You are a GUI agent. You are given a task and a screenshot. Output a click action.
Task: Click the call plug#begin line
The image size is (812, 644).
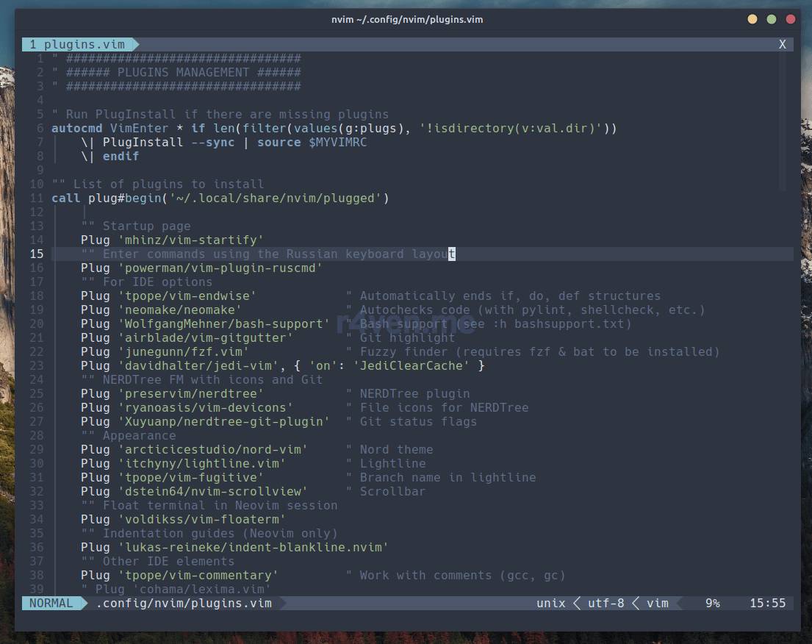220,198
